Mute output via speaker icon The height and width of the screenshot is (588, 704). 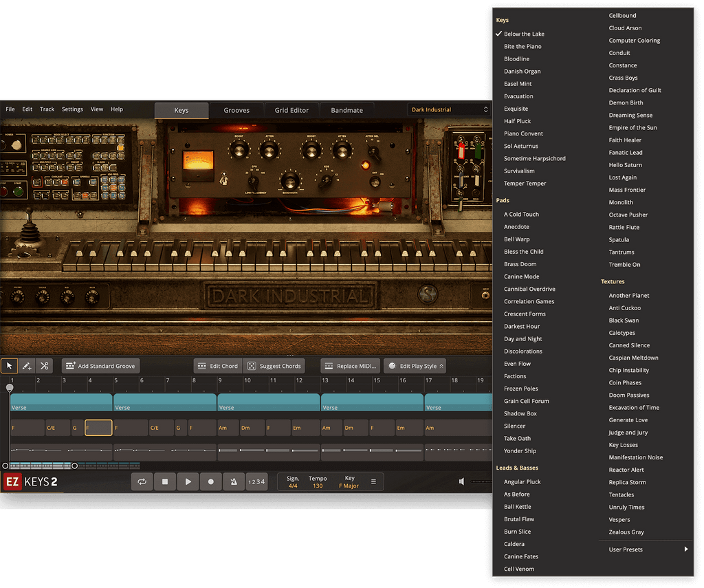pos(461,481)
